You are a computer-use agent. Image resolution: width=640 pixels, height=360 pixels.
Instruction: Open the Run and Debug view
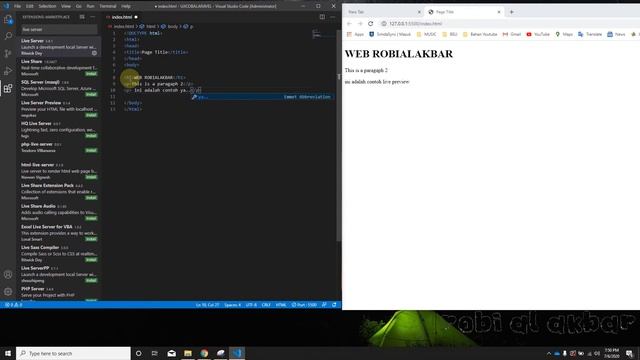pyautogui.click(x=8, y=71)
